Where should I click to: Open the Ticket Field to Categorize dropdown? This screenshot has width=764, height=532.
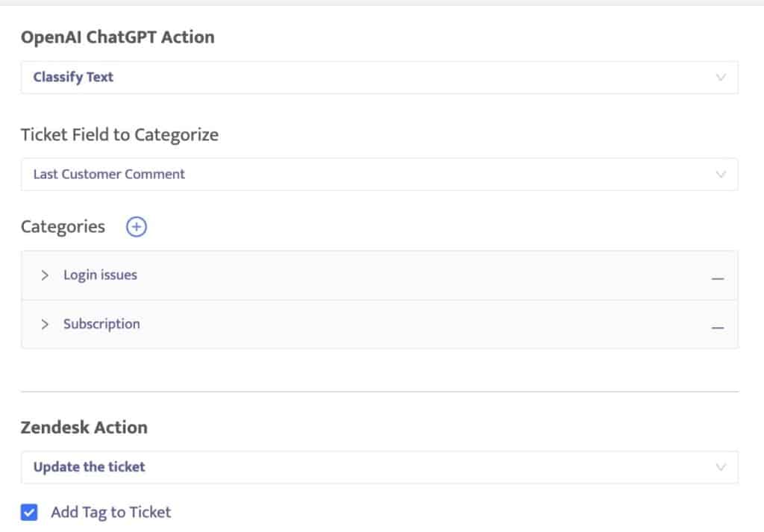(x=379, y=175)
